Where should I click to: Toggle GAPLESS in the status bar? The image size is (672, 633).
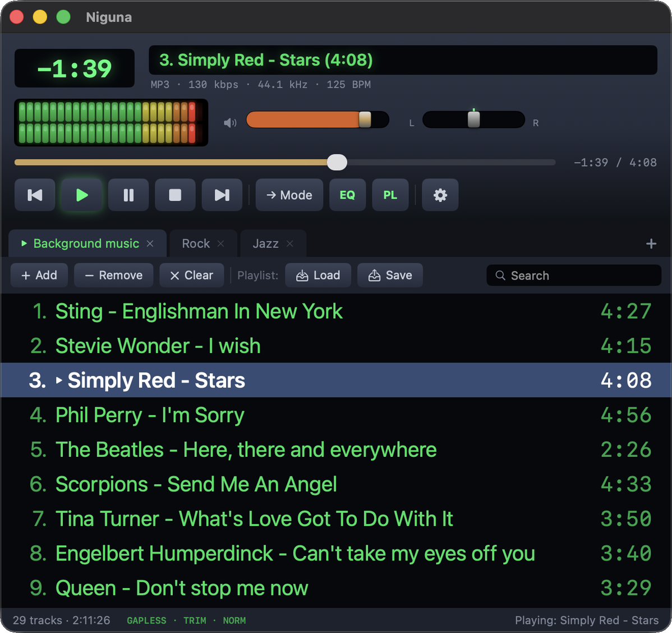click(146, 621)
